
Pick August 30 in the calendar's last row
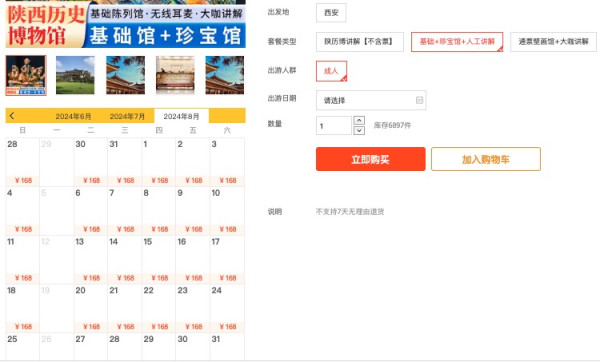tap(193, 347)
